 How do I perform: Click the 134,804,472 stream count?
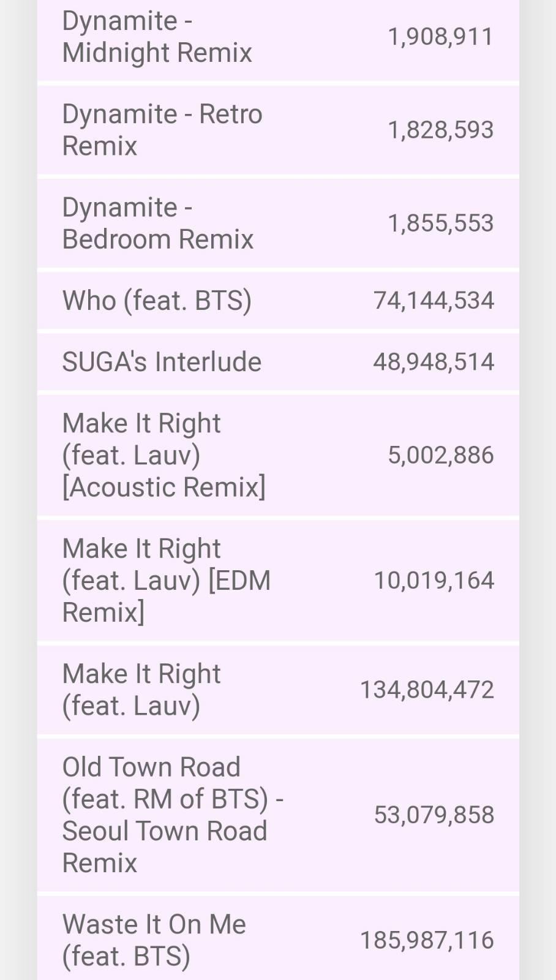[427, 690]
